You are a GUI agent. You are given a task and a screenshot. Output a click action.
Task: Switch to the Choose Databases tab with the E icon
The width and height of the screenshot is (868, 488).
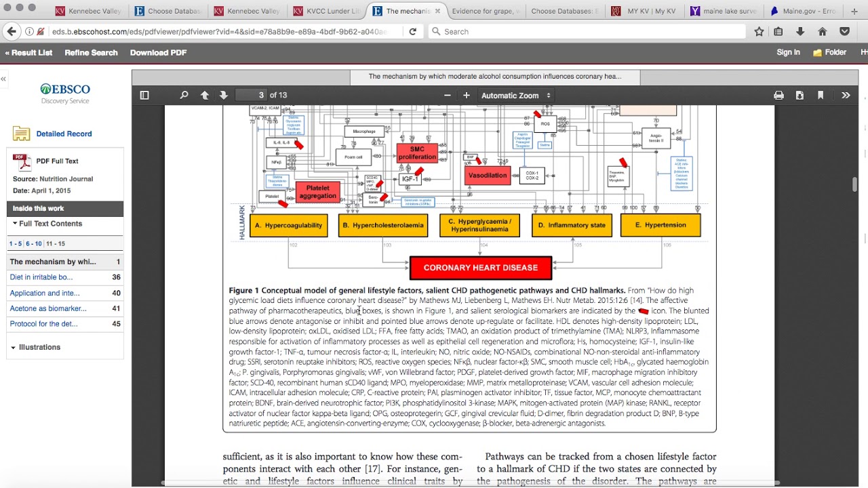coord(167,11)
